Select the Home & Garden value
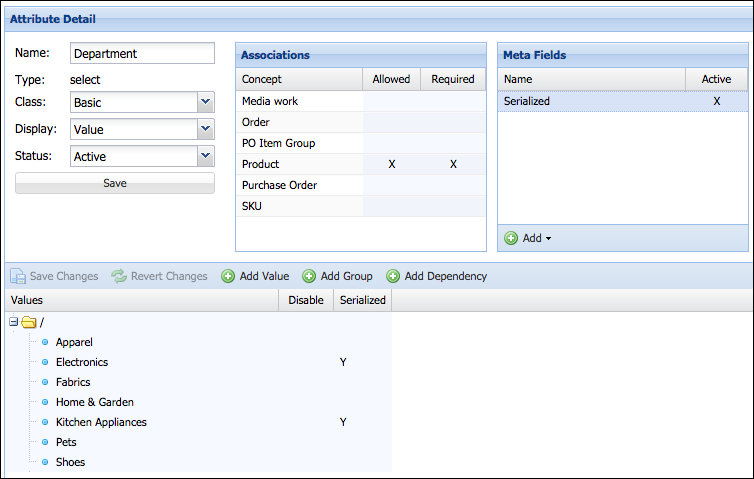The width and height of the screenshot is (754, 479). 95,402
